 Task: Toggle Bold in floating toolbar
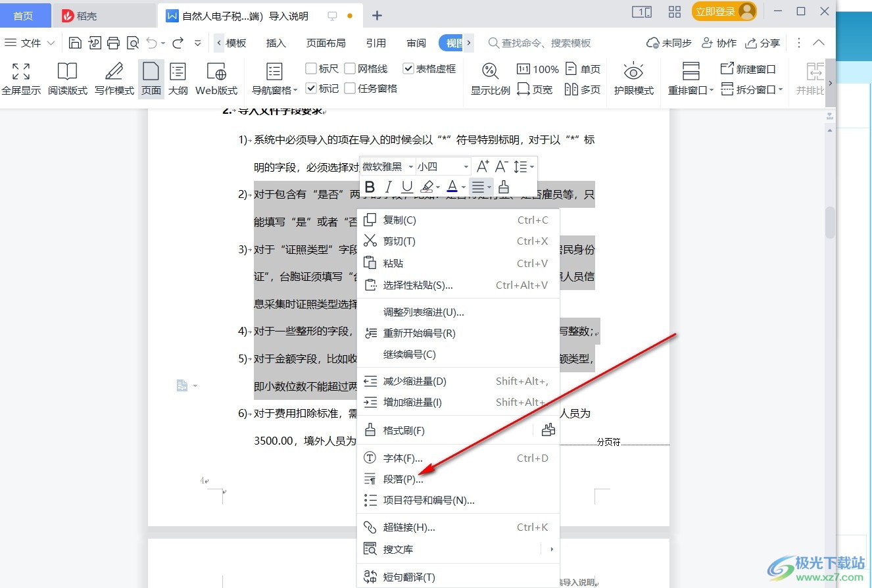370,187
